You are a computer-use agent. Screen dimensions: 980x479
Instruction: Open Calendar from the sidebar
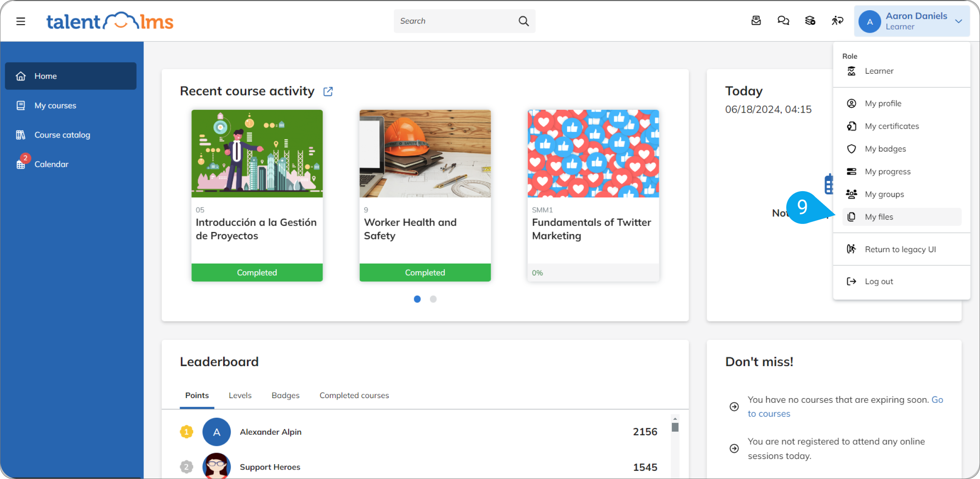coord(51,164)
